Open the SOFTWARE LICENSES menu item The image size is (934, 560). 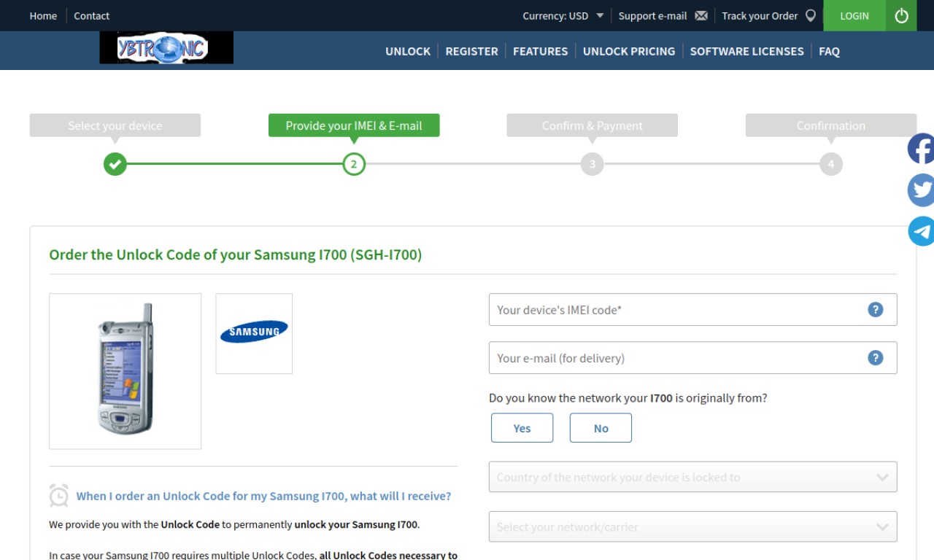click(747, 51)
